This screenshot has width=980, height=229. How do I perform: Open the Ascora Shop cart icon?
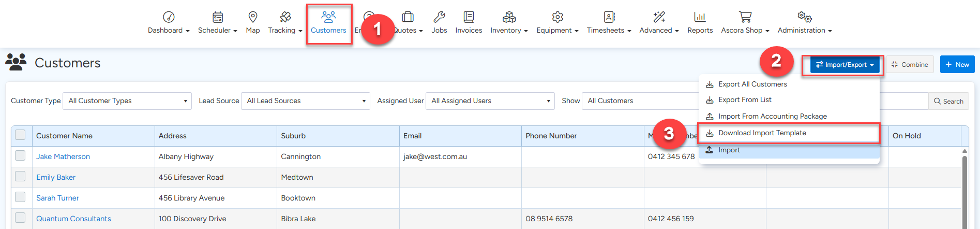coord(745,17)
